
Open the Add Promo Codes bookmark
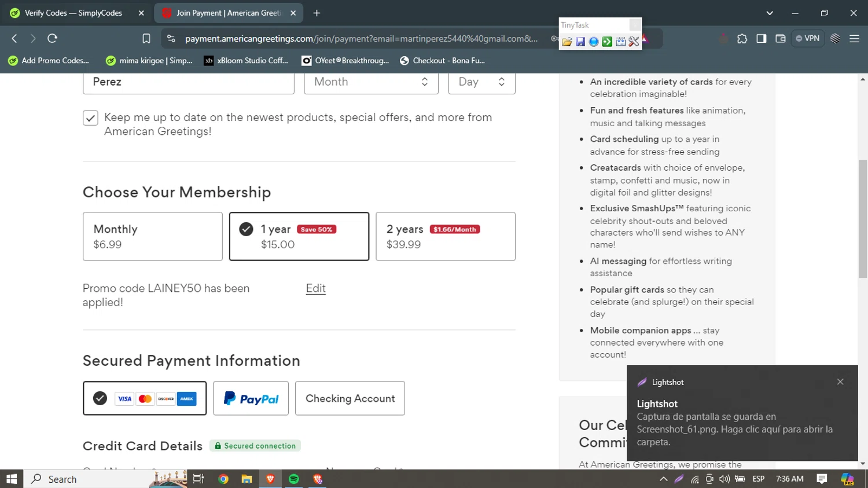click(x=49, y=60)
